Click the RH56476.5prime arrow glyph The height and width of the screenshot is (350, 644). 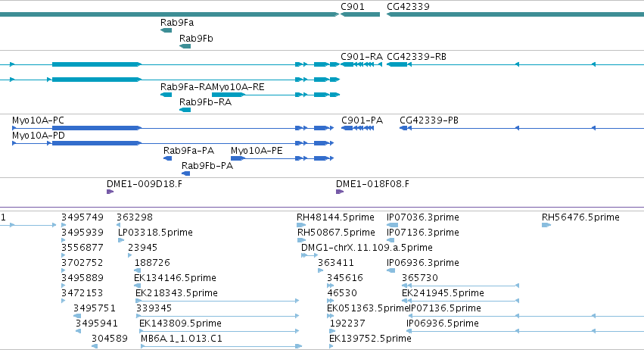(x=546, y=225)
